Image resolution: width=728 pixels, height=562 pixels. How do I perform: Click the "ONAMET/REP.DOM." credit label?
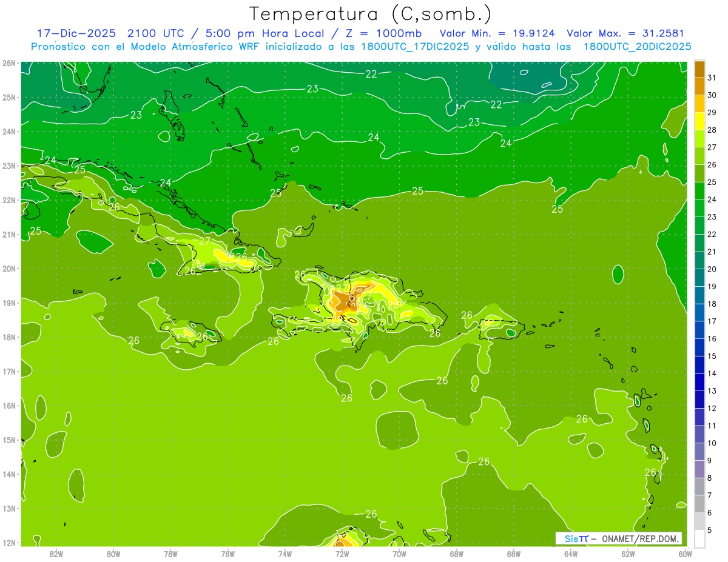coord(639,538)
